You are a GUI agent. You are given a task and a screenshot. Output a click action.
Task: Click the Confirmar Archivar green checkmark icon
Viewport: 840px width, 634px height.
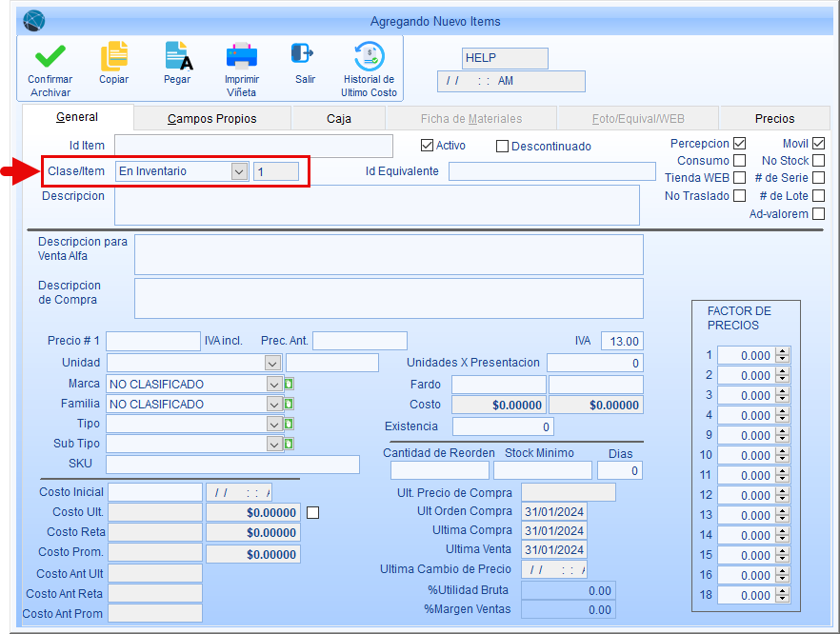click(50, 57)
